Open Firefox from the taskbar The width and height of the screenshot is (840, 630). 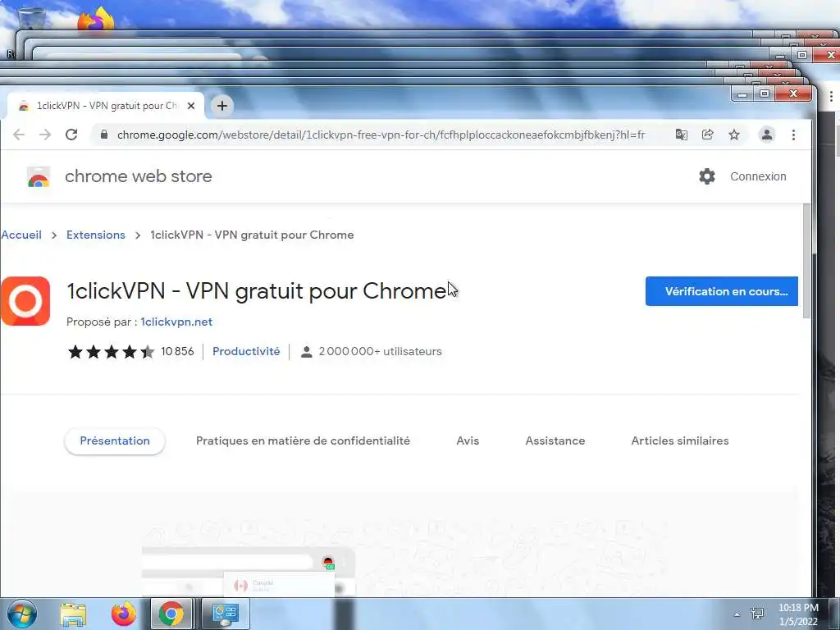pyautogui.click(x=123, y=614)
